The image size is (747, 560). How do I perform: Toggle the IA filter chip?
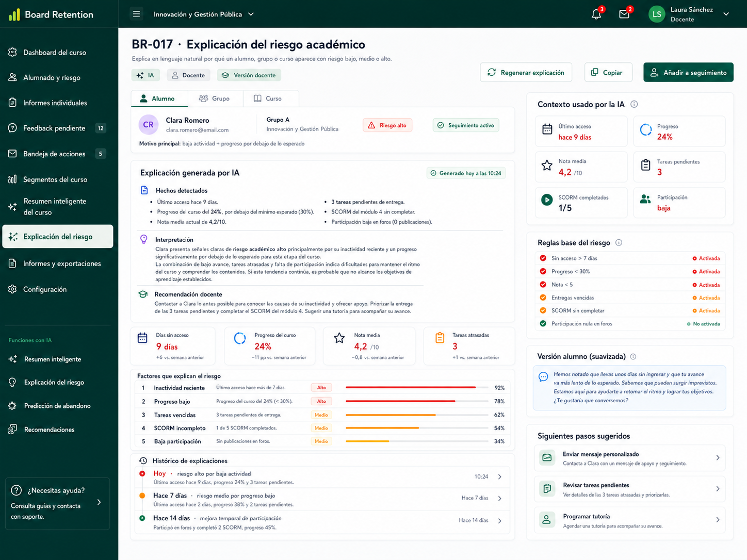pyautogui.click(x=145, y=75)
